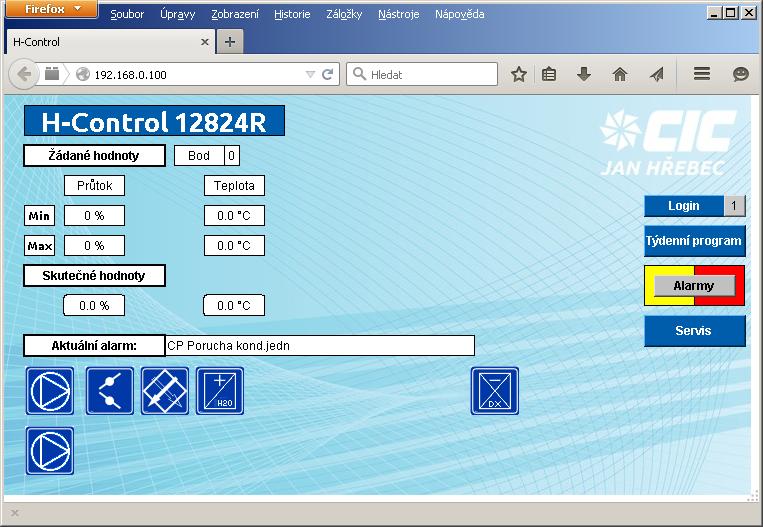
Task: Open the Nástroje menu
Action: [x=399, y=14]
